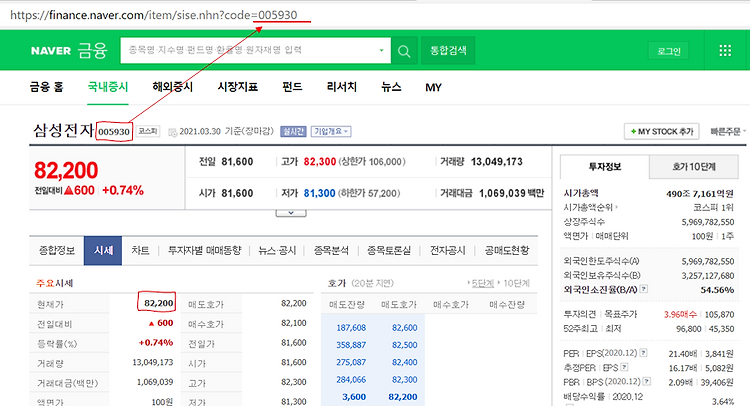Image resolution: width=750 pixels, height=406 pixels.
Task: Click ask quantity 358,887 in the order book
Action: (351, 345)
